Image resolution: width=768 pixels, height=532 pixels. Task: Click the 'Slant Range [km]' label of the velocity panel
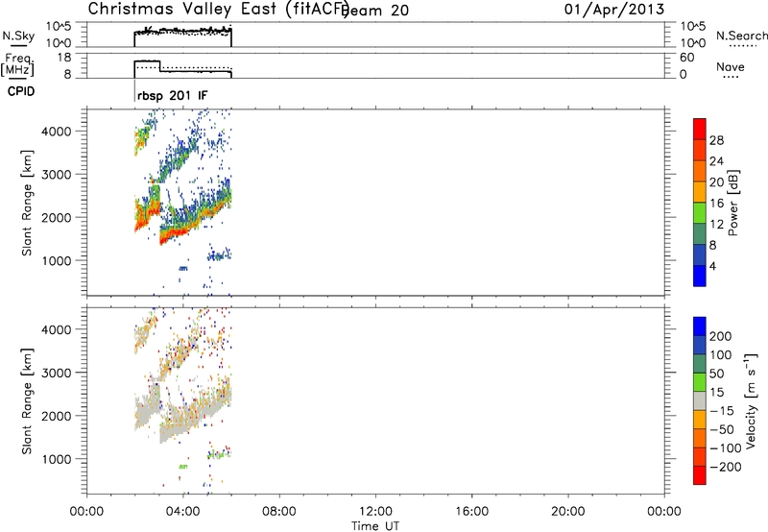tap(27, 400)
